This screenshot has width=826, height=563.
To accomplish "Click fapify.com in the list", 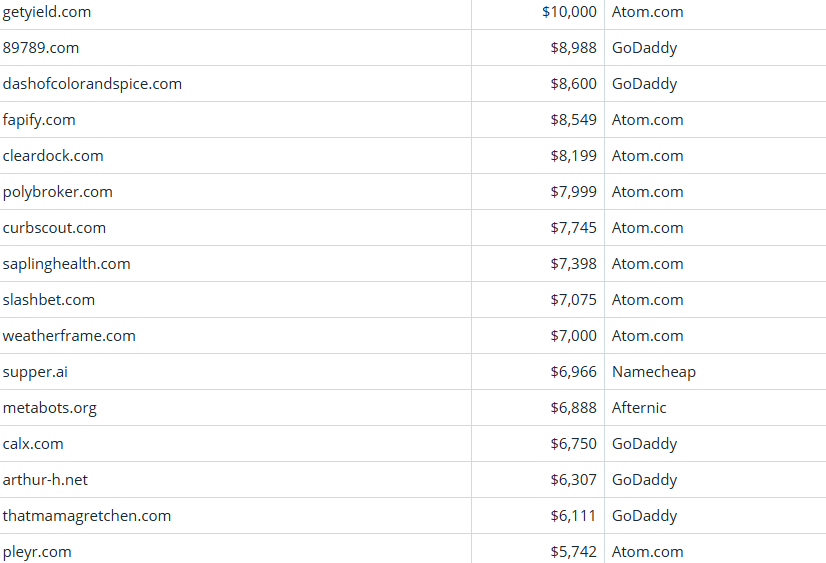I will click(x=39, y=120).
